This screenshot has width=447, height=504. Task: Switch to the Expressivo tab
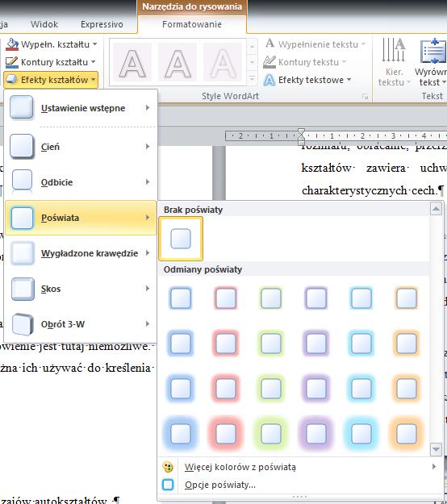(102, 24)
